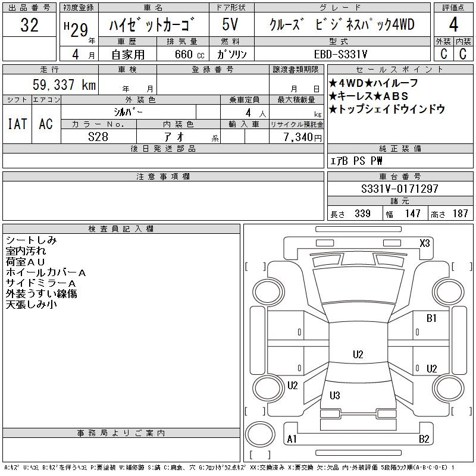Image resolution: width=476 pixels, height=476 pixels.
Task: Click the B1 damage mark on the diagram
Action: coord(431,318)
